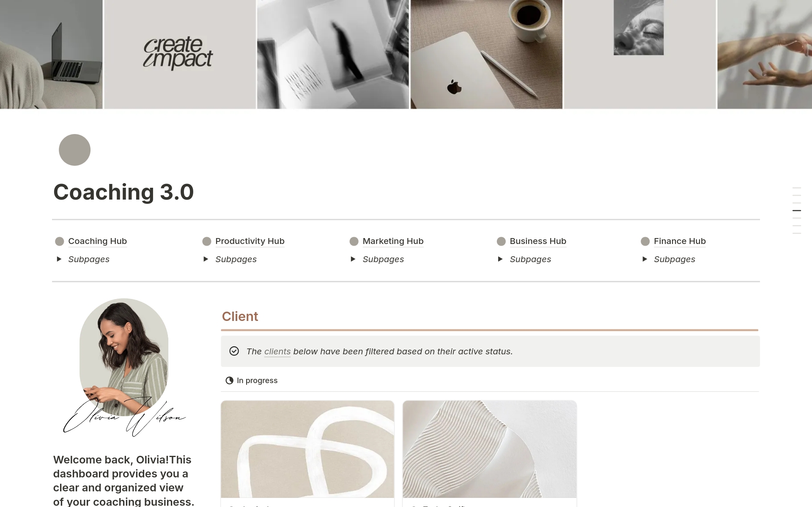Image resolution: width=812 pixels, height=507 pixels.
Task: Expand Subpages toggle under Finance Hub
Action: (x=645, y=259)
